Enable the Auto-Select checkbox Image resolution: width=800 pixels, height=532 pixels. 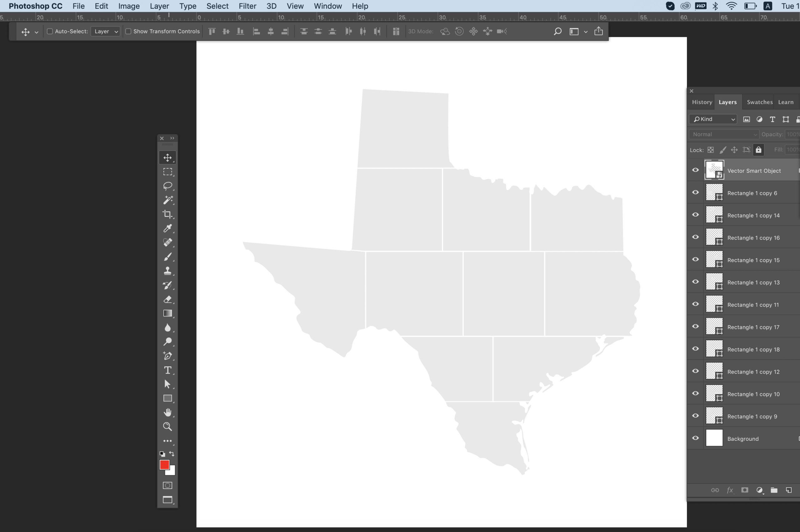click(50, 31)
